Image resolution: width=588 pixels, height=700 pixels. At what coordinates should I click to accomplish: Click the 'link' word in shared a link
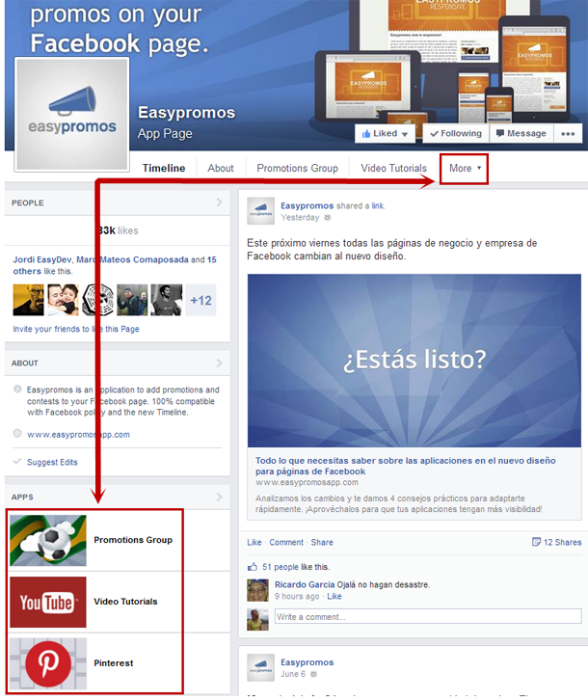coord(378,205)
